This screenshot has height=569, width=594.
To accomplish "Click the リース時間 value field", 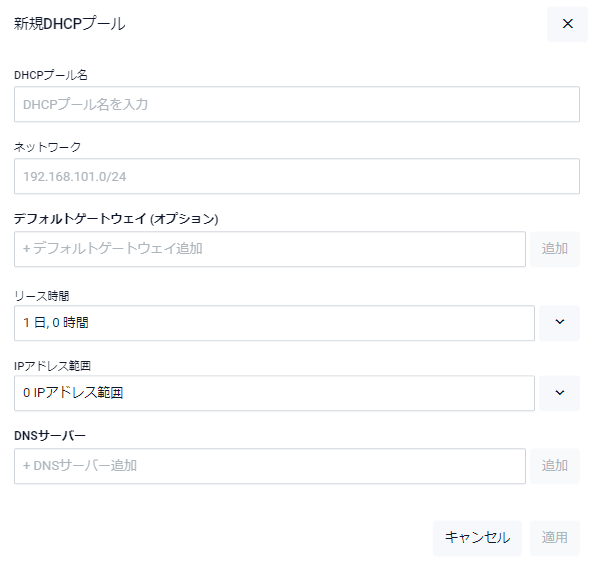I will pos(274,323).
